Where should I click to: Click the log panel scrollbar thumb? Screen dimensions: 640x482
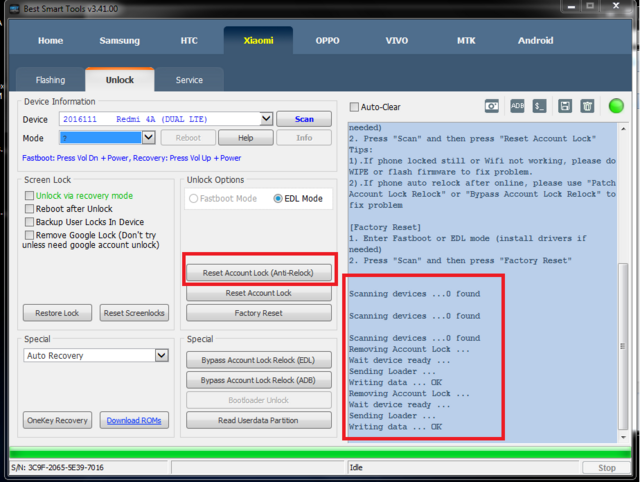[623, 346]
